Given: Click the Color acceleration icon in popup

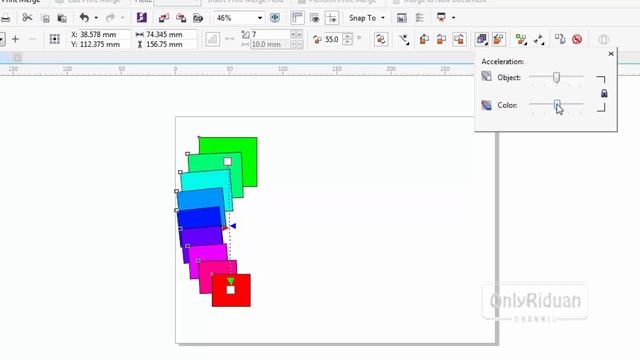Looking at the screenshot, I should pyautogui.click(x=487, y=105).
